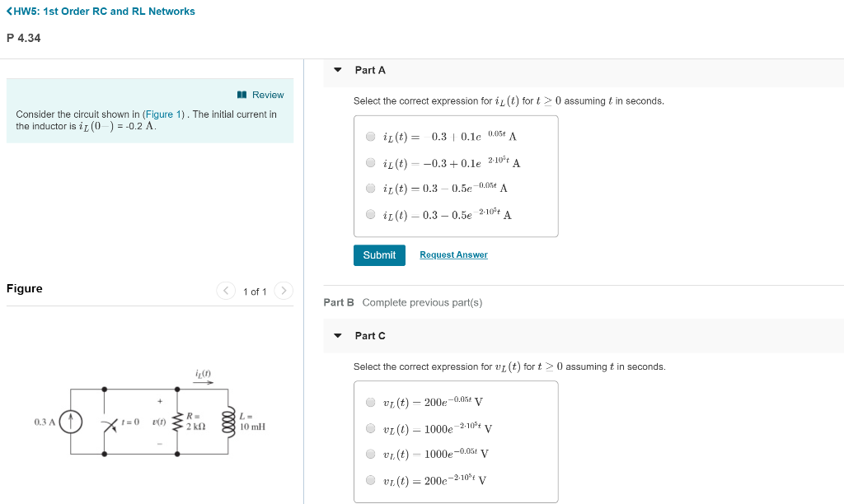
Task: Click the back chevron beside HW5 title
Action: [8, 12]
